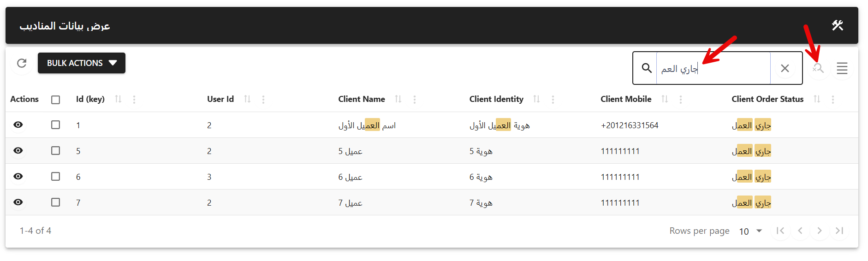Click the reset search icon
This screenshot has height=261, width=868.
[818, 68]
